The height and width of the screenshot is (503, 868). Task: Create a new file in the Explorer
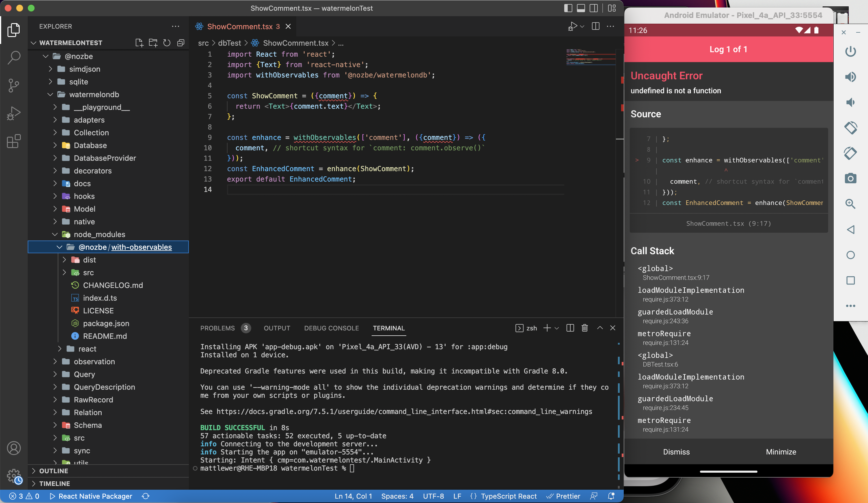(x=139, y=43)
